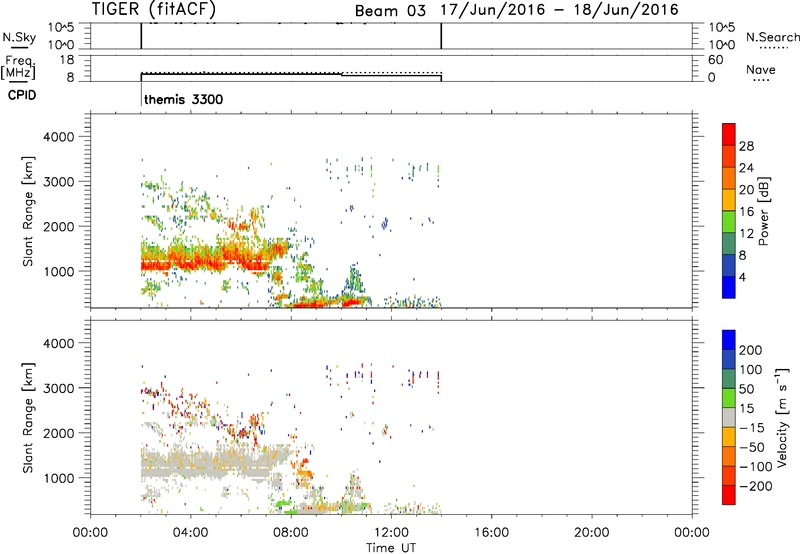
Task: Click the N.Search dotted line legend sample
Action: [x=774, y=48]
